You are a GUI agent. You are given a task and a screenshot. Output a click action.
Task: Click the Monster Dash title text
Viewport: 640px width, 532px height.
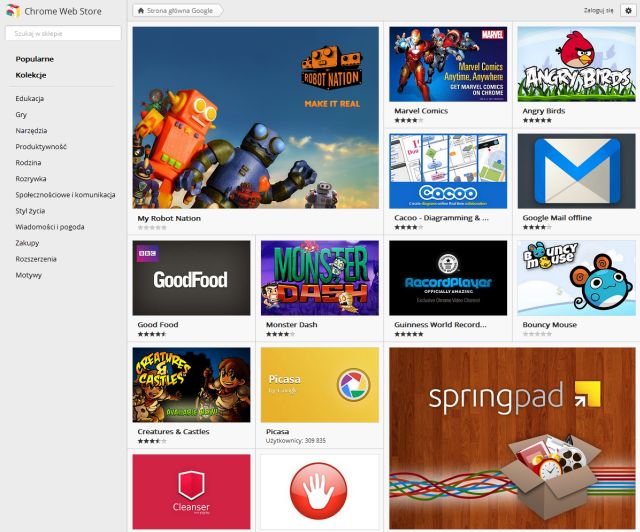coord(291,325)
